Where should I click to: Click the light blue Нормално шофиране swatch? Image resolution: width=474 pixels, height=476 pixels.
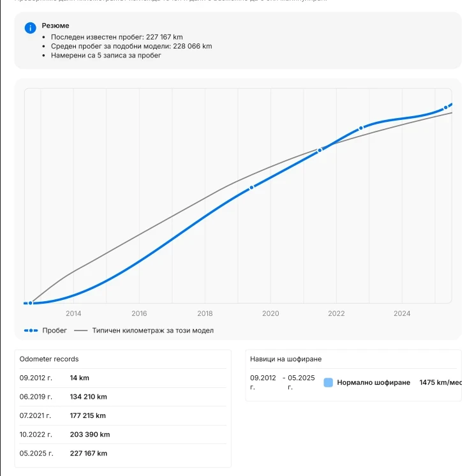pos(328,382)
